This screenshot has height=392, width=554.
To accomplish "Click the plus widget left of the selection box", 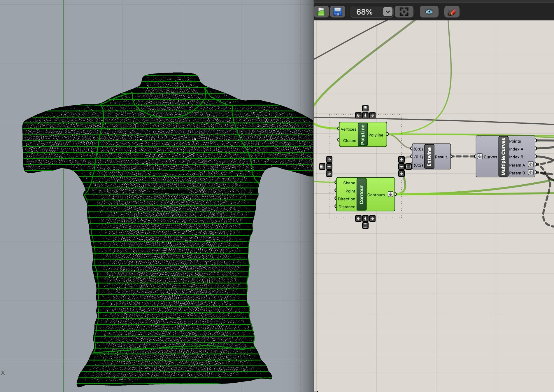I will [329, 167].
